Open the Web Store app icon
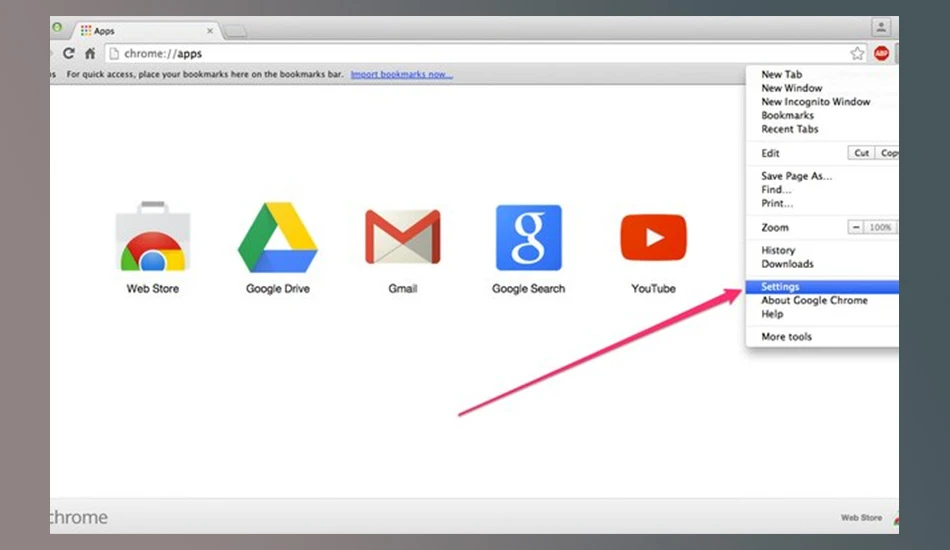Image resolution: width=950 pixels, height=550 pixels. (x=153, y=237)
